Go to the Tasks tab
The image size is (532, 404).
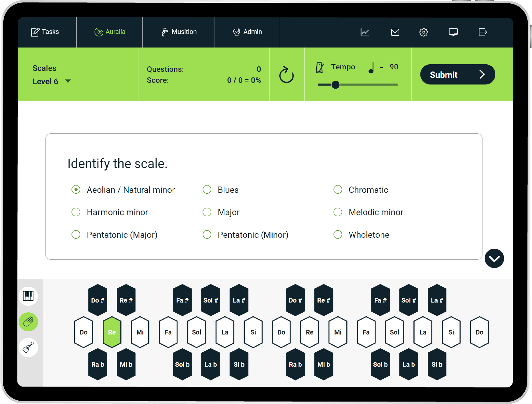(45, 32)
